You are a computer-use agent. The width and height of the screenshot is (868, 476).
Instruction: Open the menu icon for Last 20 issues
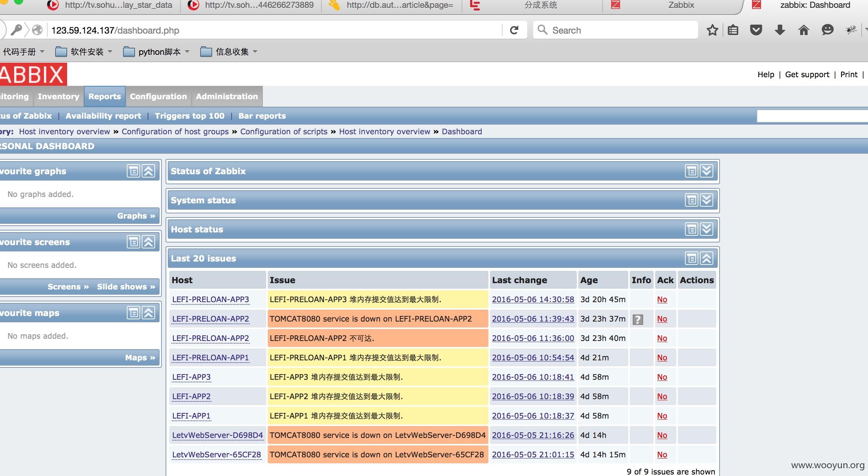coord(692,259)
